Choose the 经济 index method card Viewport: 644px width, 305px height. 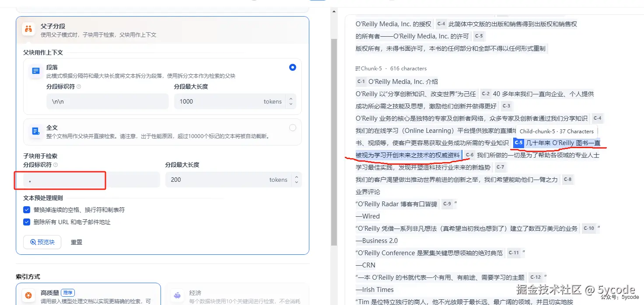pos(237,294)
